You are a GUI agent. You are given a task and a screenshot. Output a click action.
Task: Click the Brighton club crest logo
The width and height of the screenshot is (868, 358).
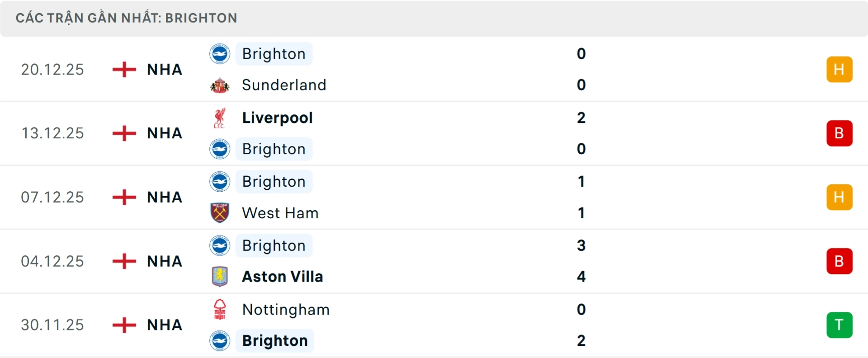click(x=220, y=54)
